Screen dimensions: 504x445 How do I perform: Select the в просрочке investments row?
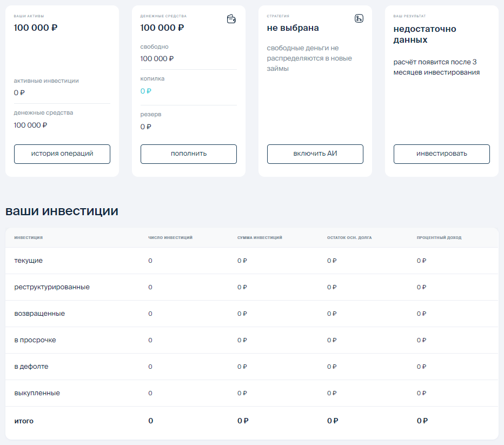(35, 340)
